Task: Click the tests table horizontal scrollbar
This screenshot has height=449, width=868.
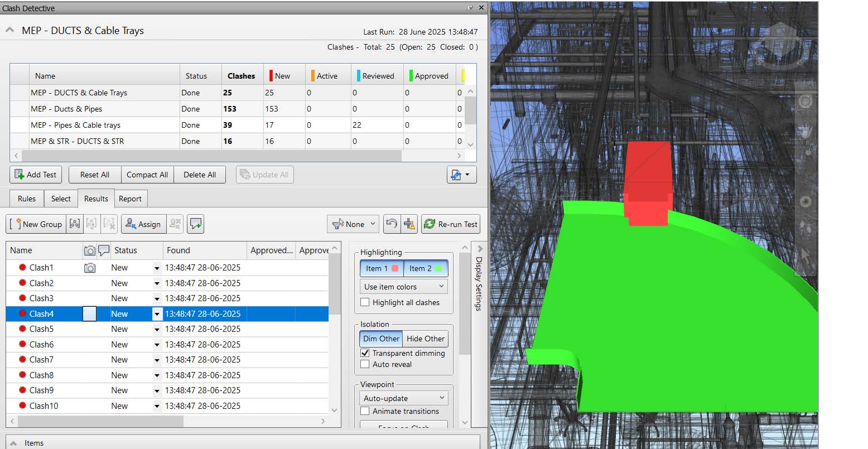Action: point(210,156)
